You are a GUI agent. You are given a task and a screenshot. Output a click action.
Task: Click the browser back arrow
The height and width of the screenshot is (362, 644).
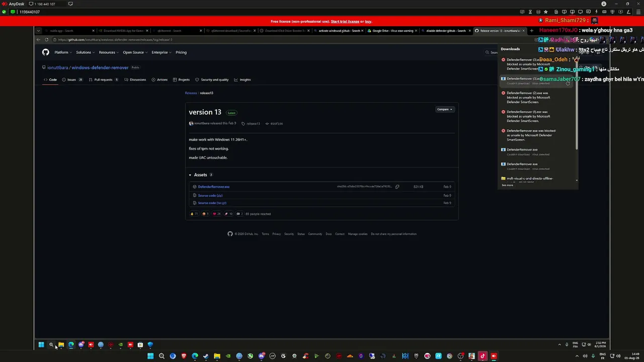point(38,40)
